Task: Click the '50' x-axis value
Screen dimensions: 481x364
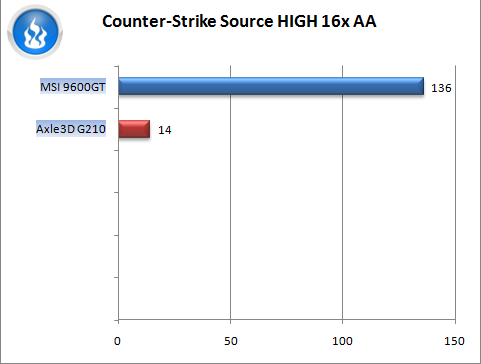Action: tap(231, 341)
